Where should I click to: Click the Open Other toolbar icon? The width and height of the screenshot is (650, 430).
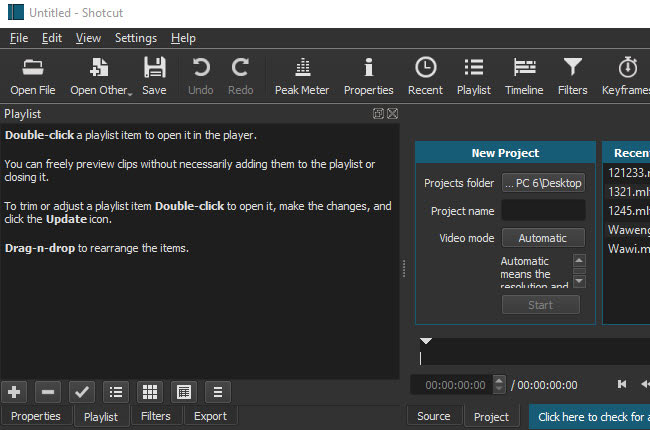pyautogui.click(x=99, y=77)
